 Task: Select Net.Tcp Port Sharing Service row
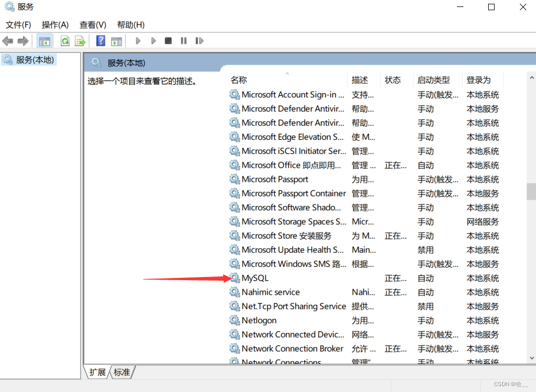point(365,306)
